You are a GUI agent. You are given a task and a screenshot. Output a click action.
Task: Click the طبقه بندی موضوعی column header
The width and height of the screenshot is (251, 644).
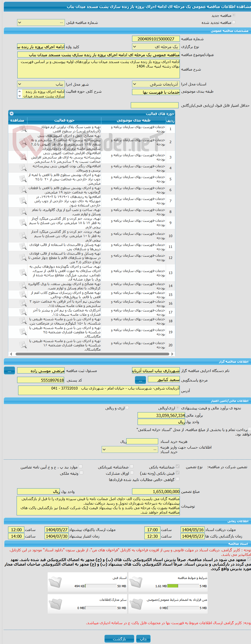point(134,121)
